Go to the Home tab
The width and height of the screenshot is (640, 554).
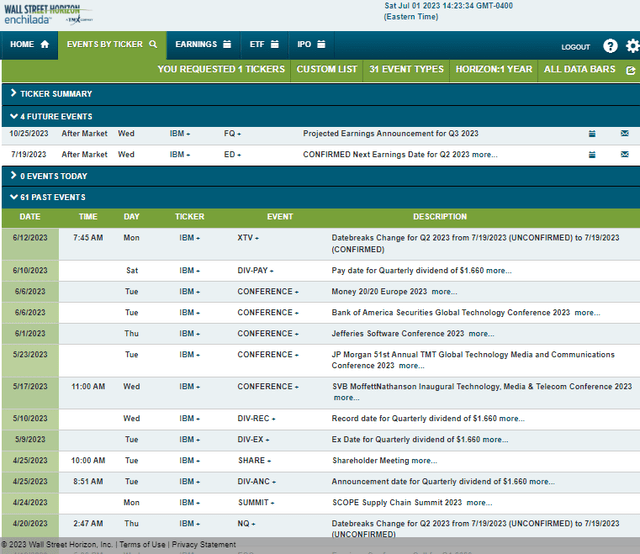[29, 44]
